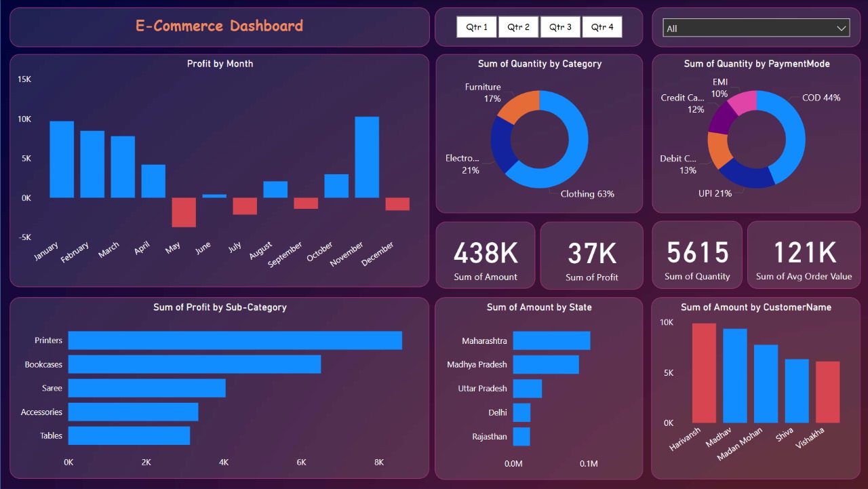Click the January profit bar
This screenshot has height=489, width=868.
tap(62, 159)
